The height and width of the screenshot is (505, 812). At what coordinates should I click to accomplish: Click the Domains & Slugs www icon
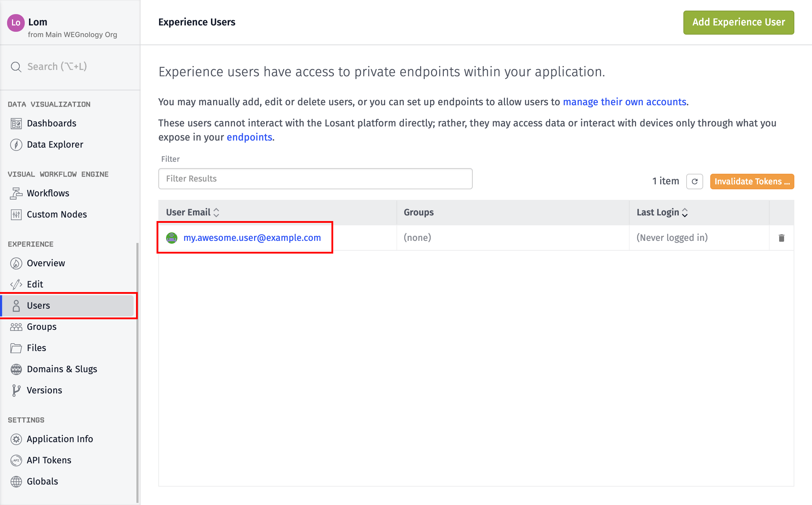click(16, 369)
